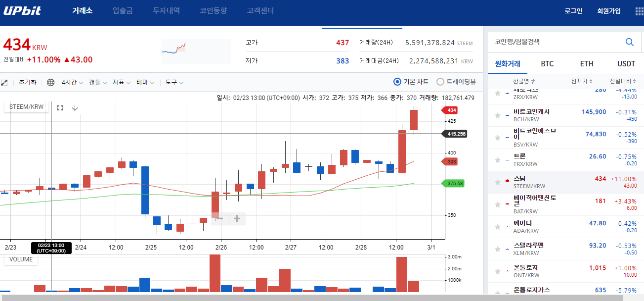Go to 거래소 in top navigation
This screenshot has height=301, width=644.
(x=82, y=11)
